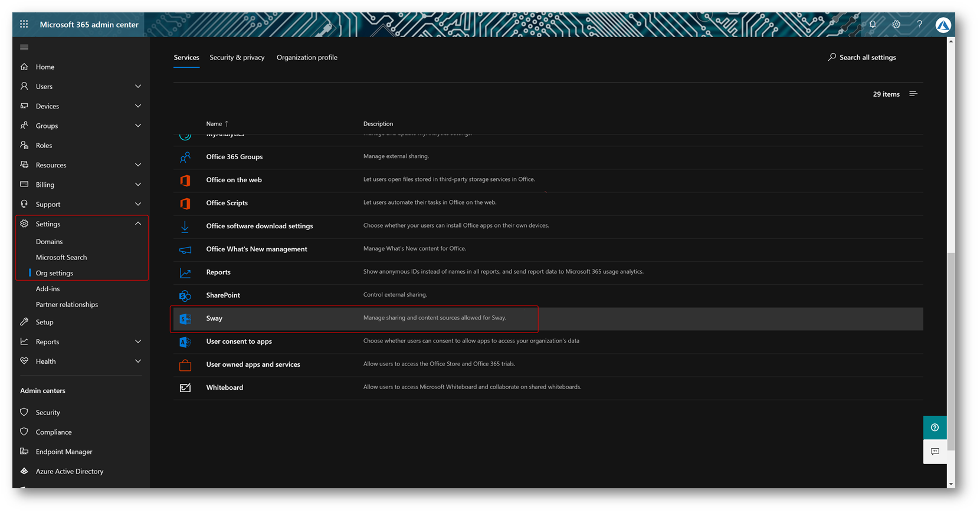Sort list by Name column header
980x513 pixels.
217,124
